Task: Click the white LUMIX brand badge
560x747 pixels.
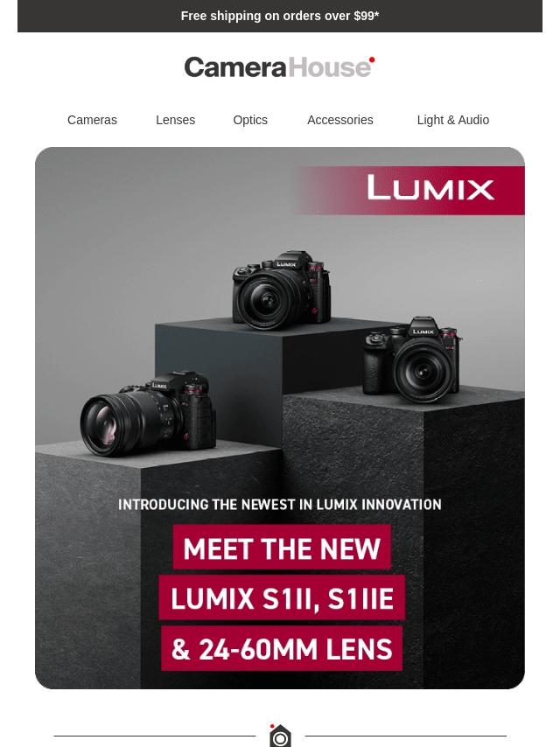Action: click(430, 188)
